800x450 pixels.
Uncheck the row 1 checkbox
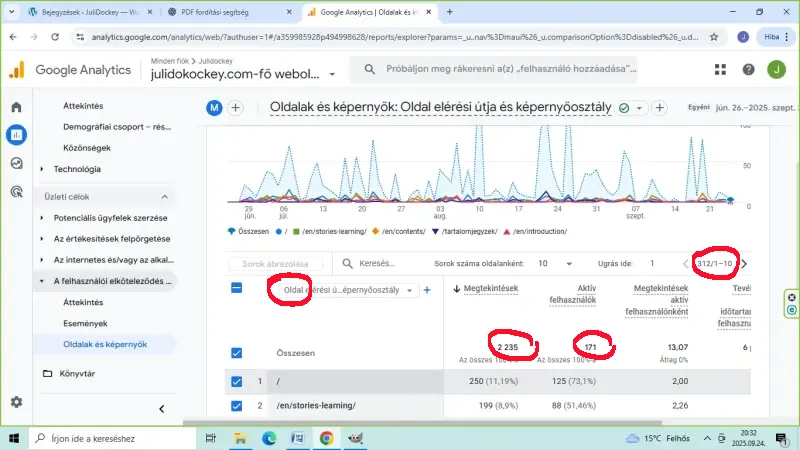tap(236, 381)
